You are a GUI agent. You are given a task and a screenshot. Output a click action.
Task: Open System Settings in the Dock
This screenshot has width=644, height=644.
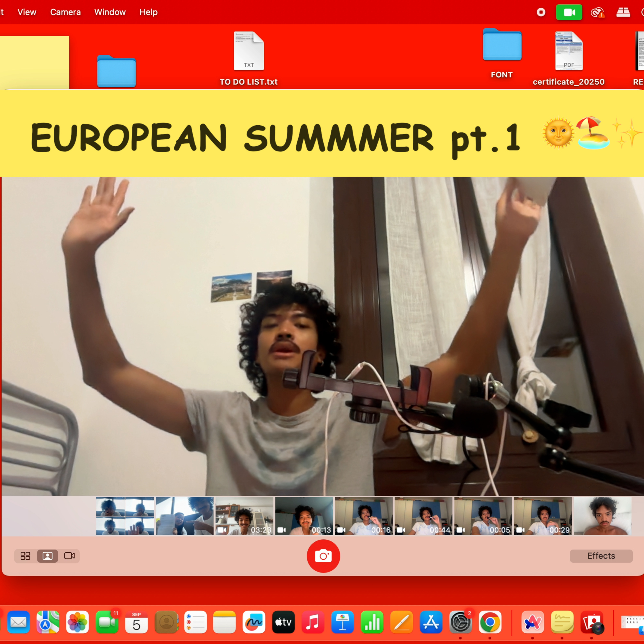(x=460, y=622)
